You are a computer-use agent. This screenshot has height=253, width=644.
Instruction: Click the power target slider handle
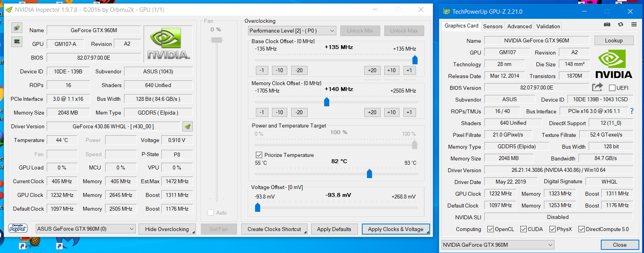click(414, 145)
